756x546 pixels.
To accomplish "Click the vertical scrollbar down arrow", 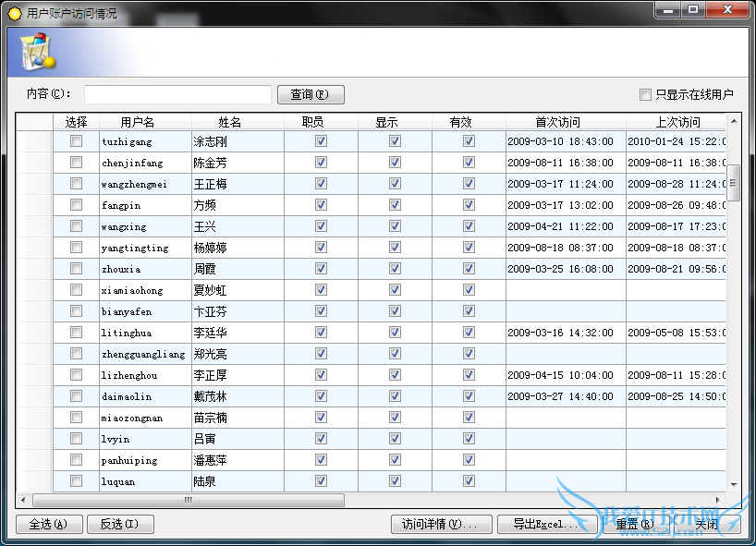I will 734,485.
